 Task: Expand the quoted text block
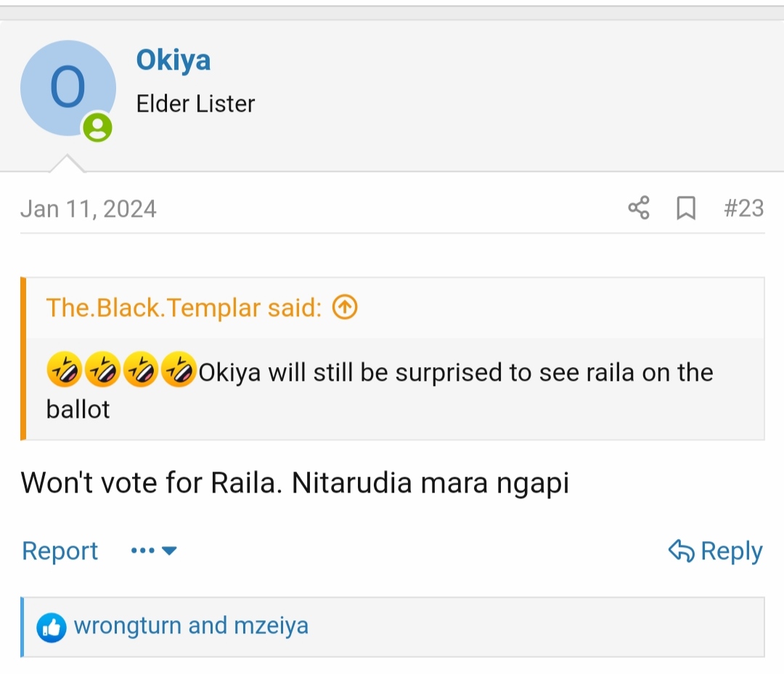(x=392, y=390)
